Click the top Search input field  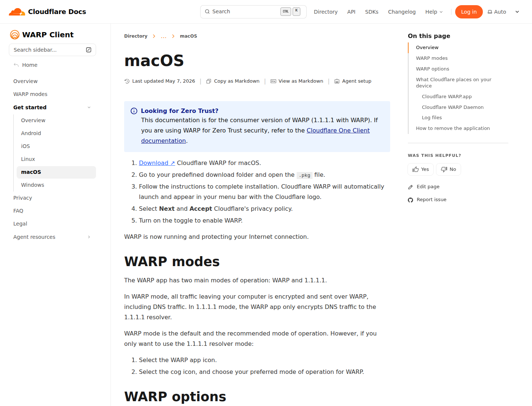coord(253,12)
